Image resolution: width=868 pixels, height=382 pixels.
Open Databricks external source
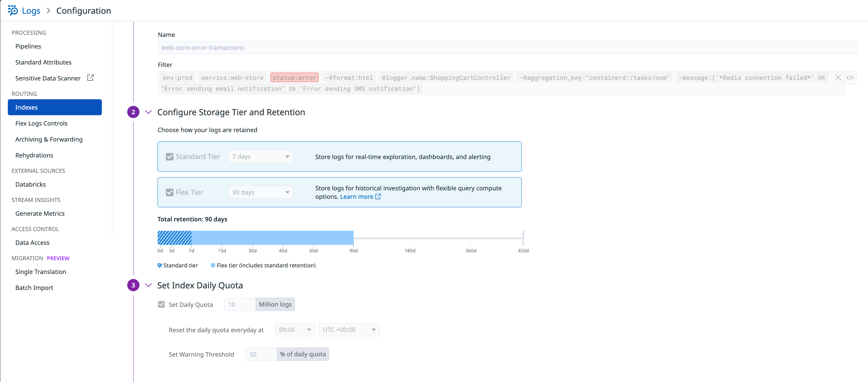point(30,184)
